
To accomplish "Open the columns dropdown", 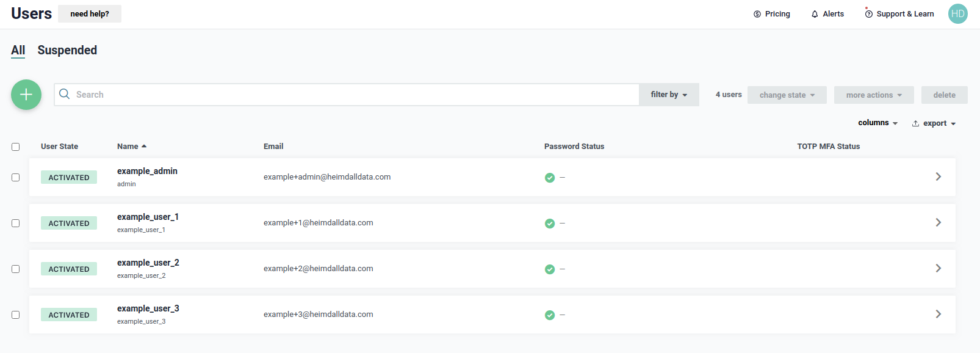I will [877, 123].
